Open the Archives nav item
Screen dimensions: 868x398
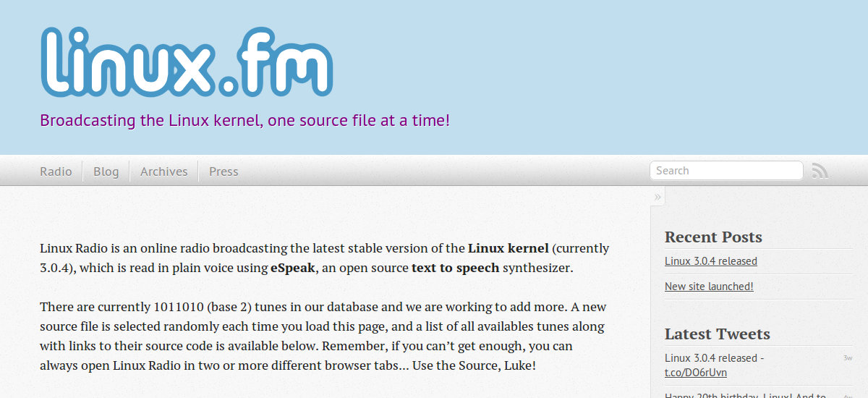pos(164,172)
